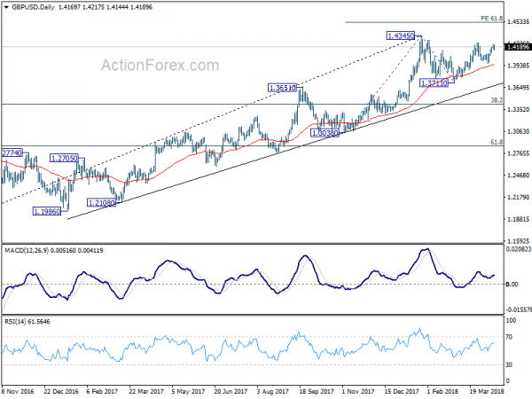Click the 1.39385 price axis value
Screen dimensions: 532x399
(x=519, y=66)
